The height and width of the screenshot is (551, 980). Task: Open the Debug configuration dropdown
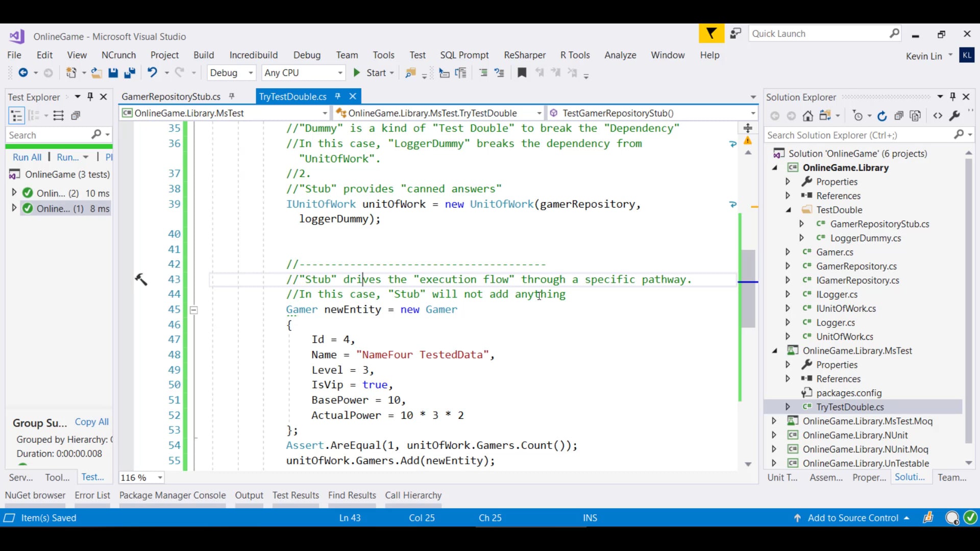(x=251, y=73)
